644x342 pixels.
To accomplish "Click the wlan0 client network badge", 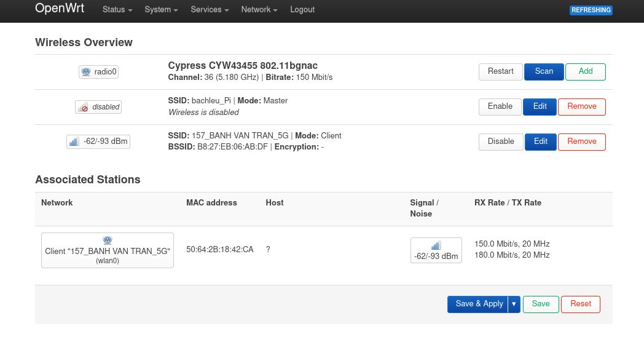I will (x=108, y=250).
